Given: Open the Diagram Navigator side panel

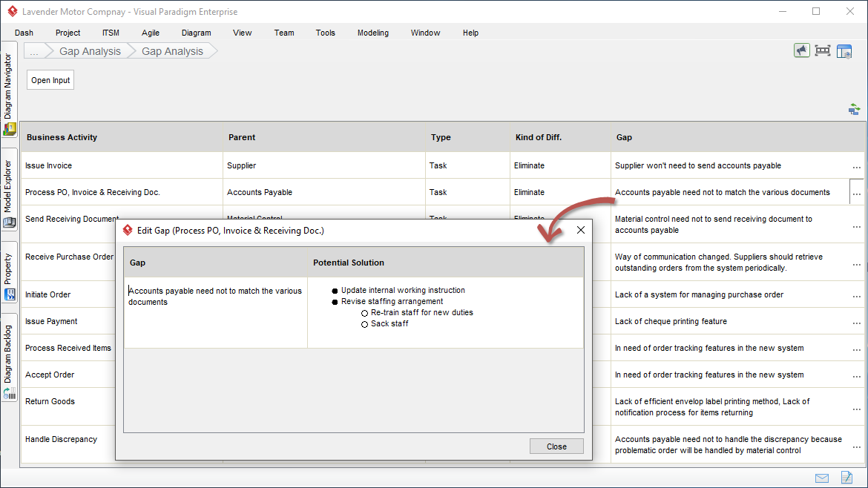Looking at the screenshot, I should 9,90.
